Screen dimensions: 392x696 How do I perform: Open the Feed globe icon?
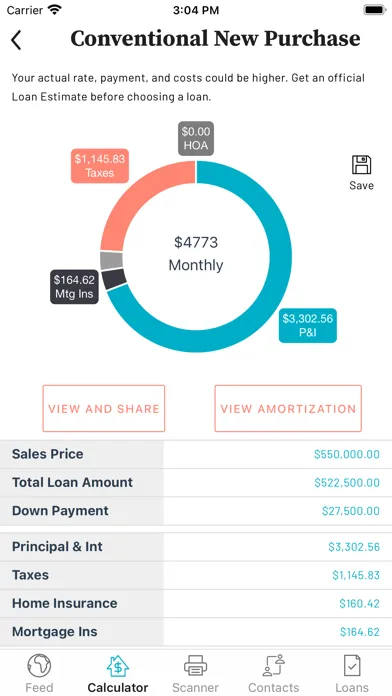(39, 666)
